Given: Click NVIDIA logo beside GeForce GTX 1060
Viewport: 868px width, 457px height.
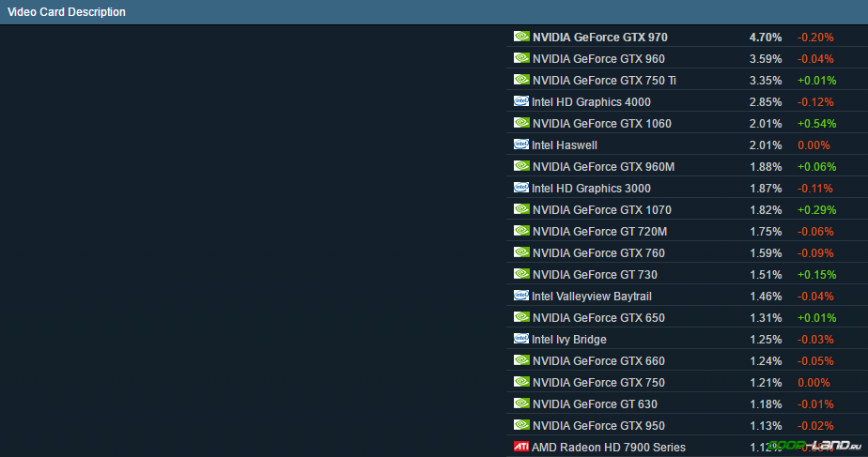Looking at the screenshot, I should [521, 123].
